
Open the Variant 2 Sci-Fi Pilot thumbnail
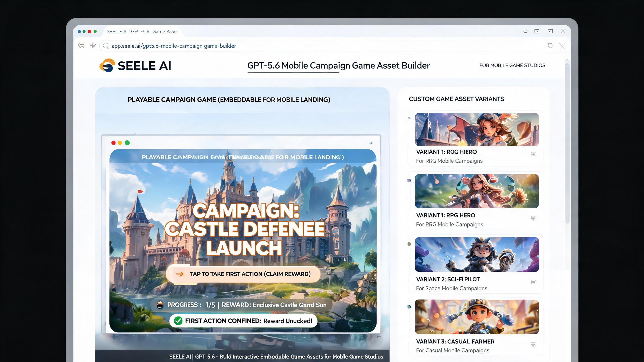click(x=477, y=254)
